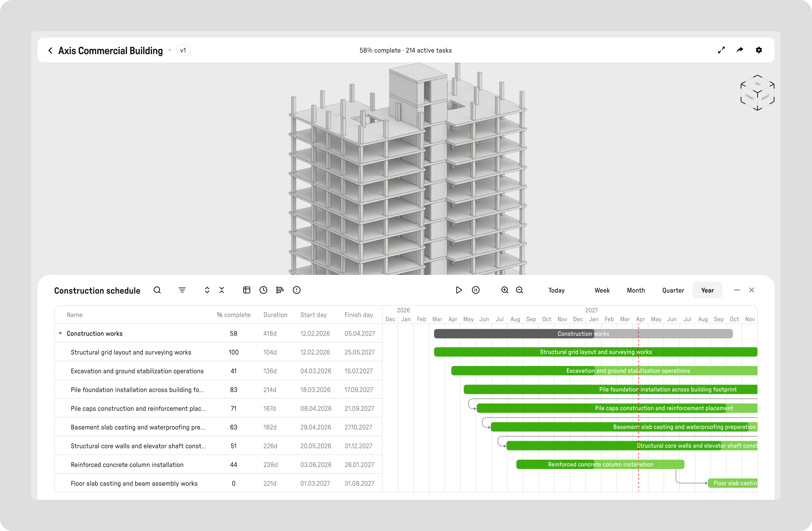
Task: Search the construction schedule
Action: tap(157, 290)
